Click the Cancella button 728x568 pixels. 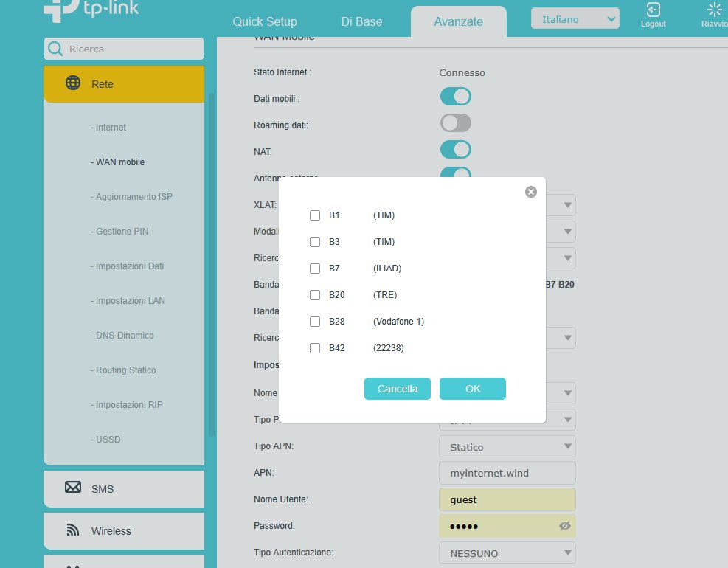tap(397, 389)
